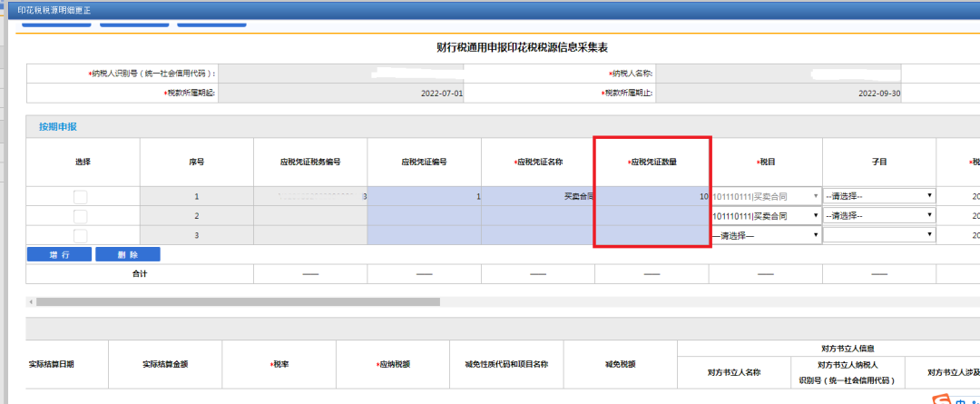Click the 税款所属期止 date 2022-09-30
980x404 pixels.
click(x=879, y=94)
